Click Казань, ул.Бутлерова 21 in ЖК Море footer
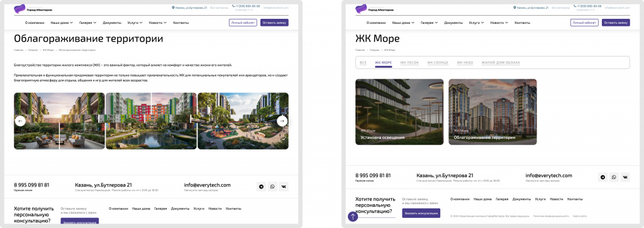644x228 pixels. point(445,175)
